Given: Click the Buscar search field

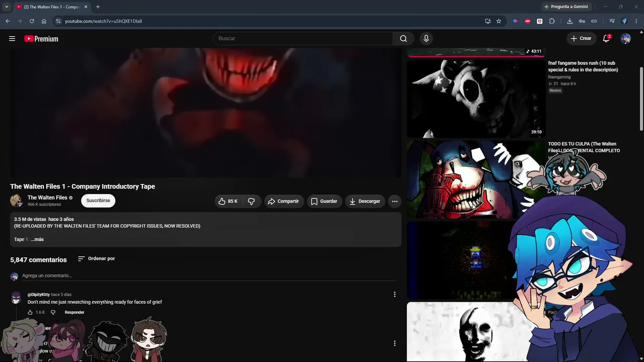Looking at the screenshot, I should (303, 39).
